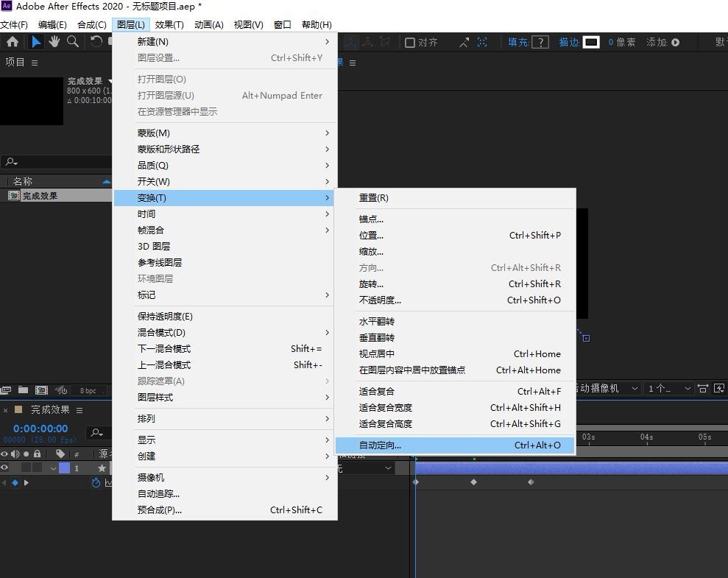The height and width of the screenshot is (578, 728).
Task: Expand the 新建(N) submenu
Action: coord(226,42)
